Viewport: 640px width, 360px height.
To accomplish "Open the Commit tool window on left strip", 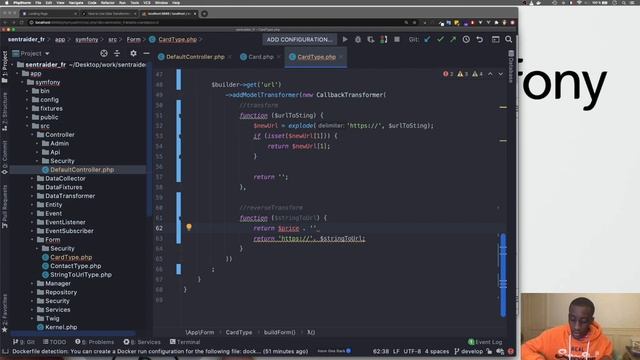I will click(x=4, y=158).
